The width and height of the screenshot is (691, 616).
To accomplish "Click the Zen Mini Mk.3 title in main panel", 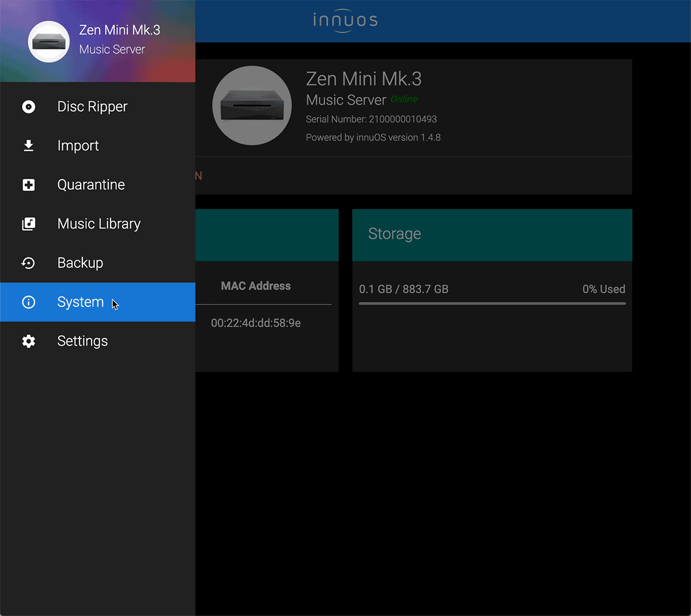I will point(364,79).
